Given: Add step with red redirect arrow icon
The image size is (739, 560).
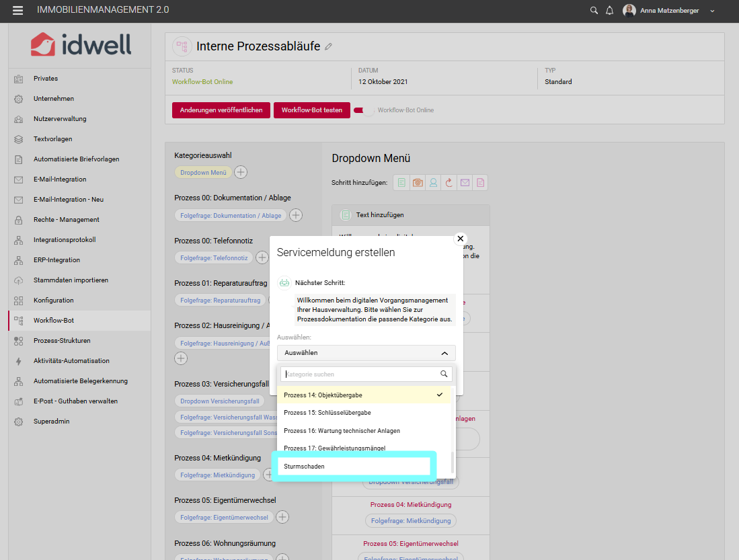Looking at the screenshot, I should (449, 182).
